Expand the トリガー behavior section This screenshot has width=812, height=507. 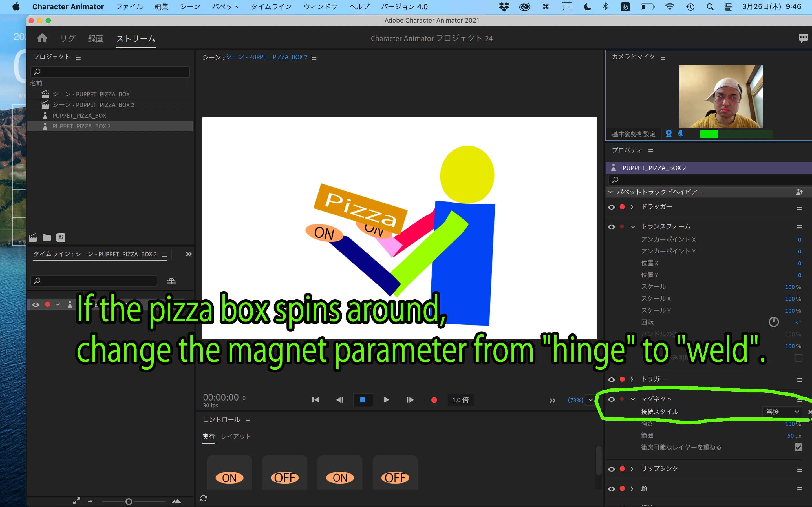pyautogui.click(x=632, y=379)
